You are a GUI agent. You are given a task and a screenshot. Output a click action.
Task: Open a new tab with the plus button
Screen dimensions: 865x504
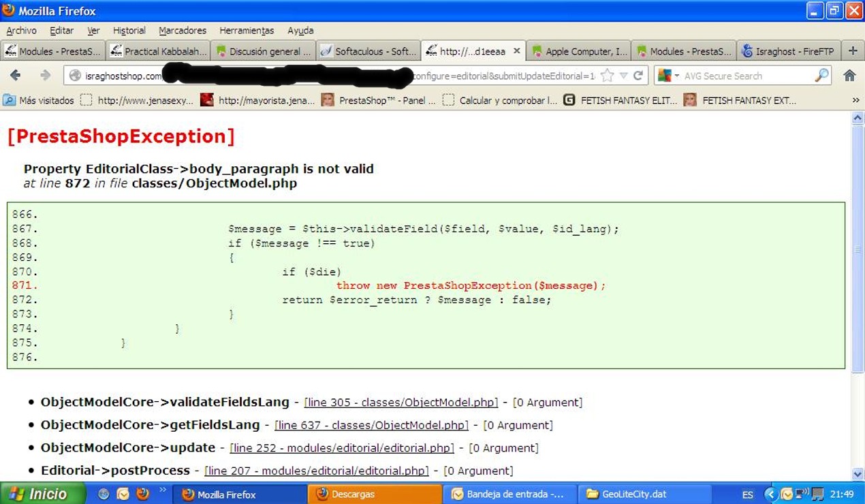coord(853,51)
